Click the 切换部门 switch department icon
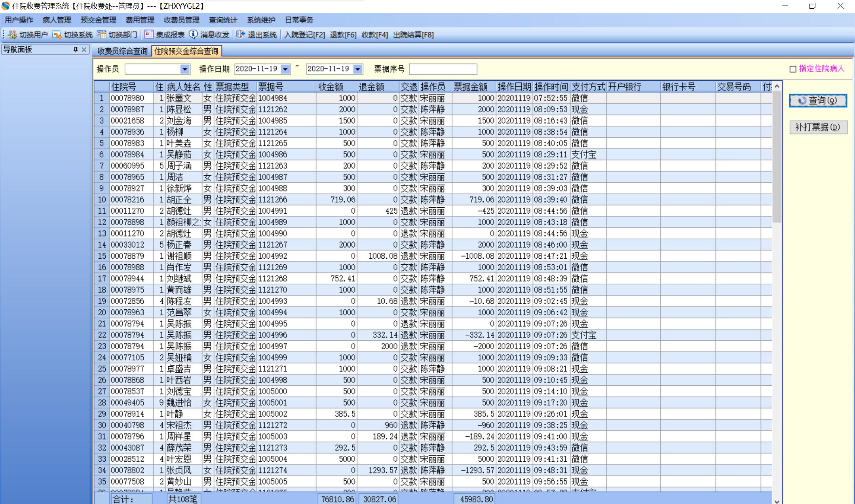The height and width of the screenshot is (504, 855). coord(102,35)
